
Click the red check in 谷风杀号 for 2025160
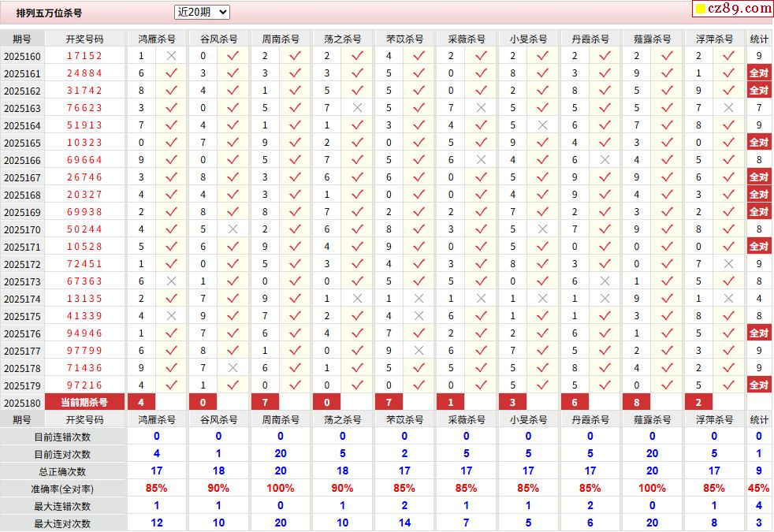233,56
